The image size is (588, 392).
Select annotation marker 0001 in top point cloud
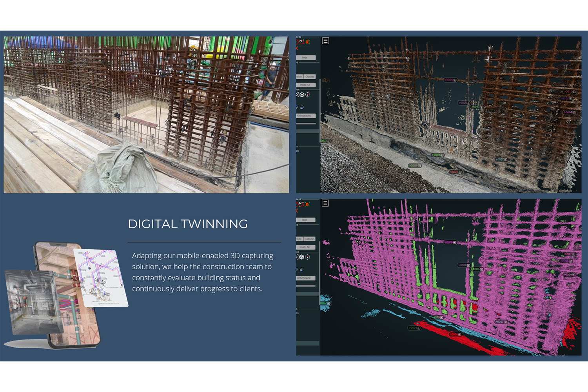click(x=414, y=166)
